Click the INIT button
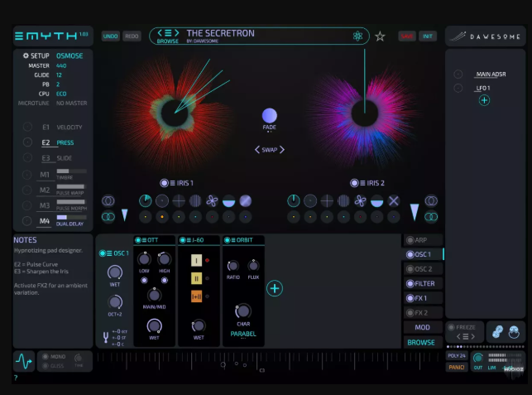 click(x=428, y=36)
